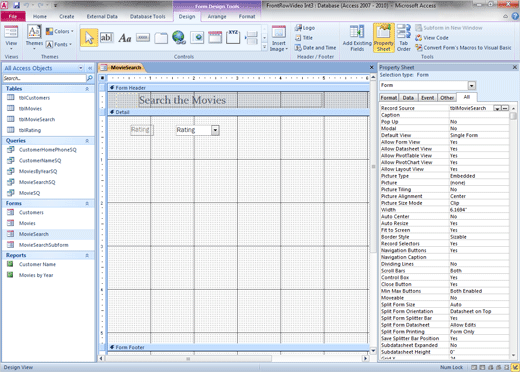Click View Code
Image resolution: width=520 pixels, height=372 pixels.
[432, 38]
